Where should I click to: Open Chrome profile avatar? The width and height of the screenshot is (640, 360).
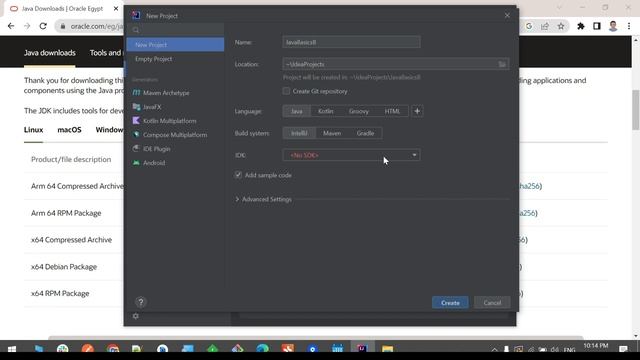coord(613,26)
